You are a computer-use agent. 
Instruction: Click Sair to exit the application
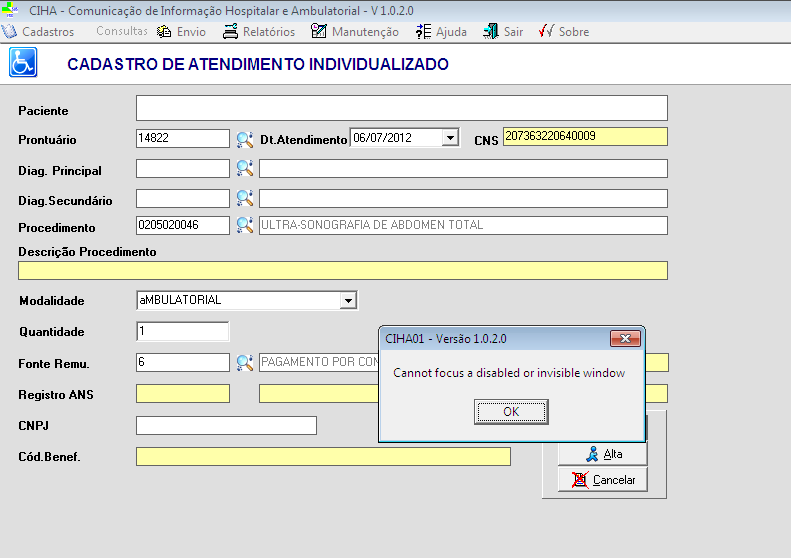pyautogui.click(x=503, y=32)
